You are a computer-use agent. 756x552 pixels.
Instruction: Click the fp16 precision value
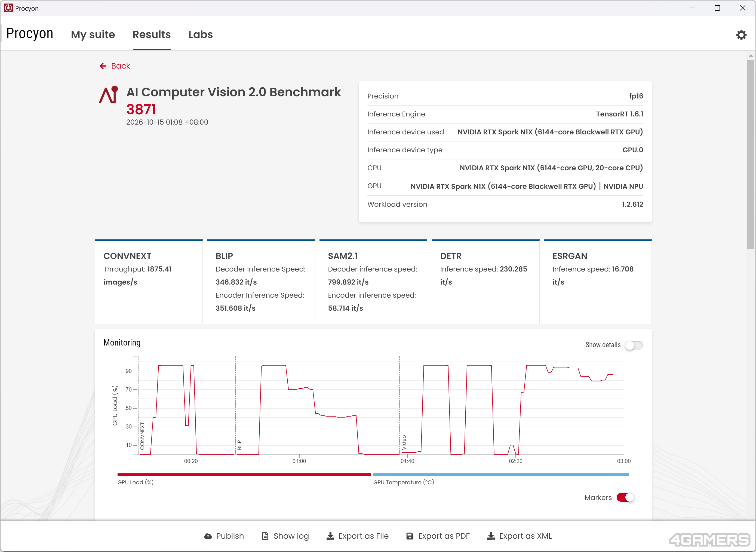[x=636, y=96]
